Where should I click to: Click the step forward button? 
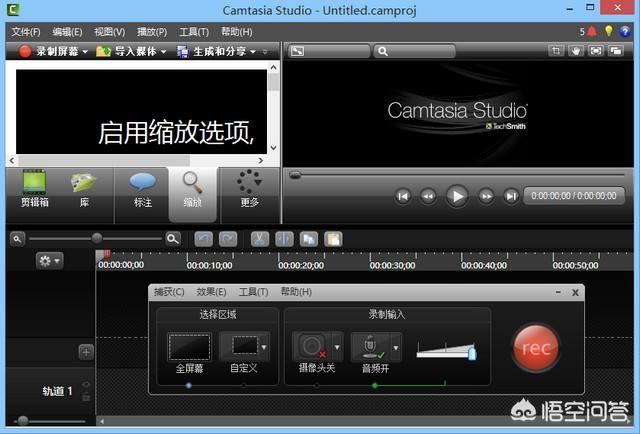(x=486, y=196)
